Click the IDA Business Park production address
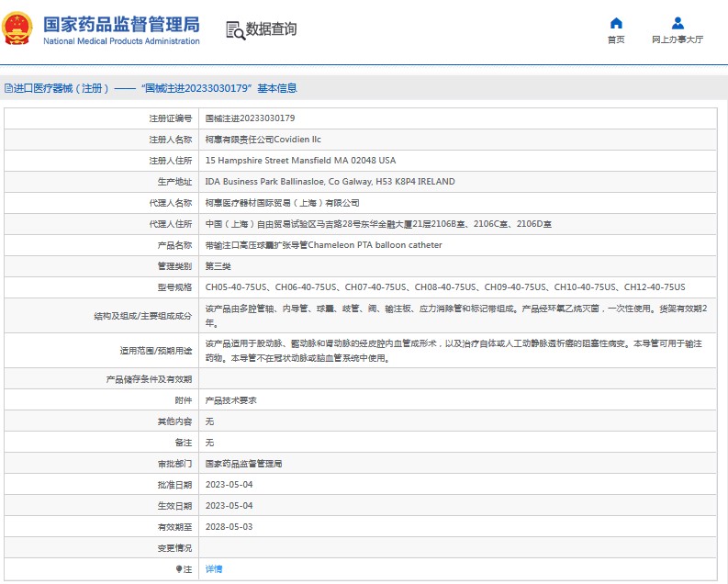The width and height of the screenshot is (728, 584). [330, 182]
